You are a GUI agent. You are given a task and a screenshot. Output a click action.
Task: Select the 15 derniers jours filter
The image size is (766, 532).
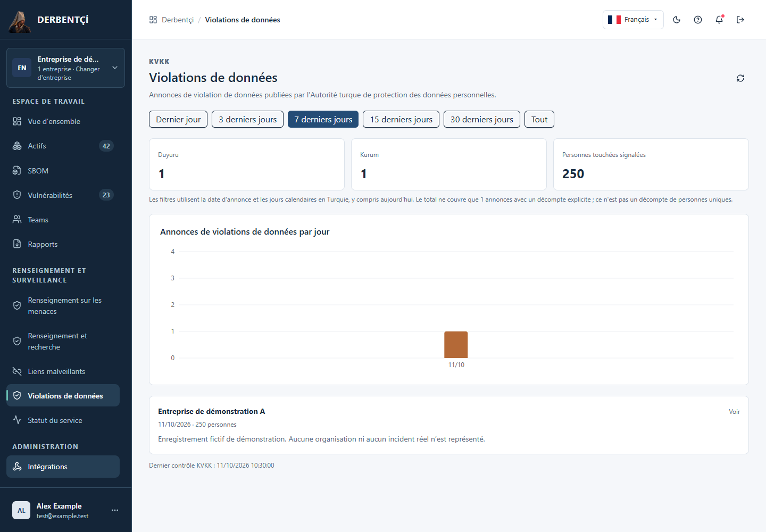[x=401, y=119]
